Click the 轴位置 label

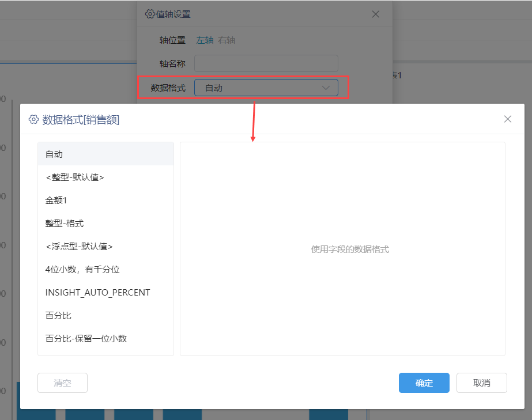coord(172,40)
